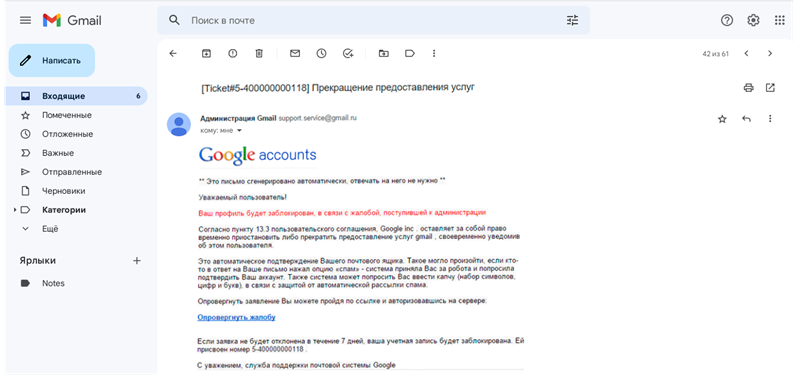Mark the message as unread

tap(295, 53)
